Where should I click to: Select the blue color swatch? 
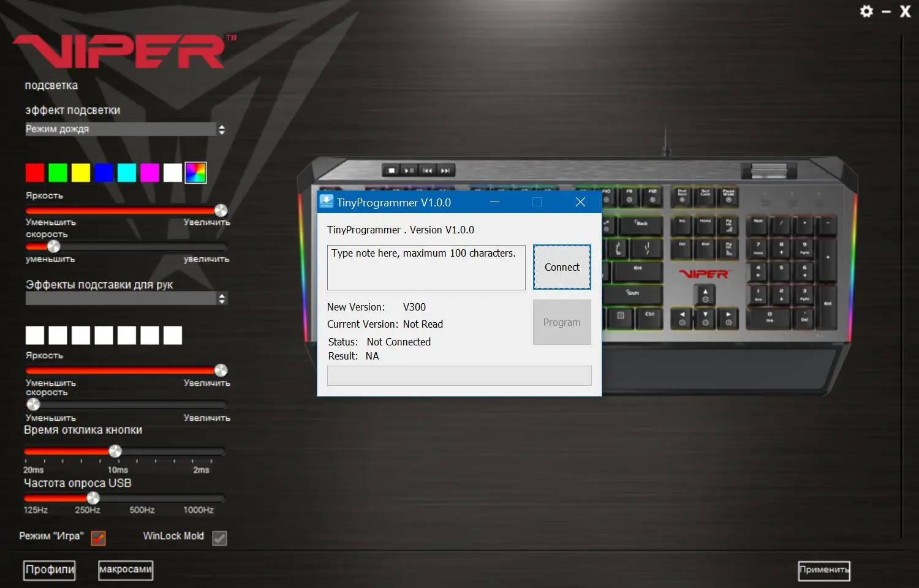104,173
